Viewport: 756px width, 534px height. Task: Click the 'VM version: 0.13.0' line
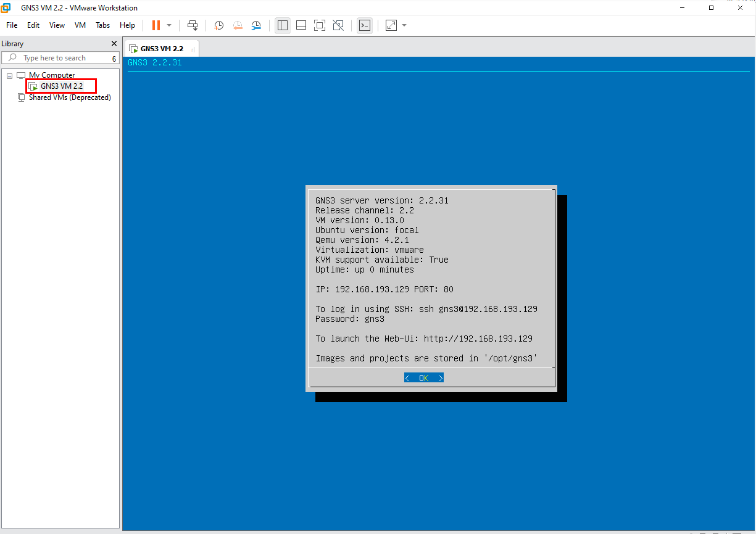(x=360, y=220)
